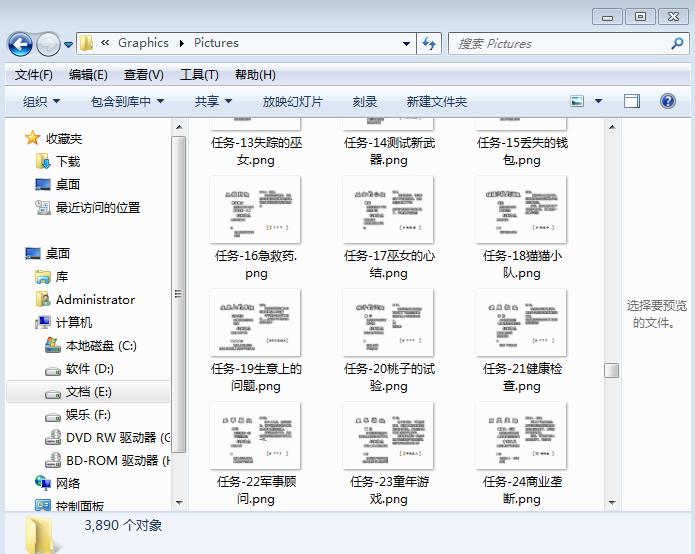Select 计算机 in navigation tree
Image resolution: width=695 pixels, height=554 pixels.
pos(74,323)
